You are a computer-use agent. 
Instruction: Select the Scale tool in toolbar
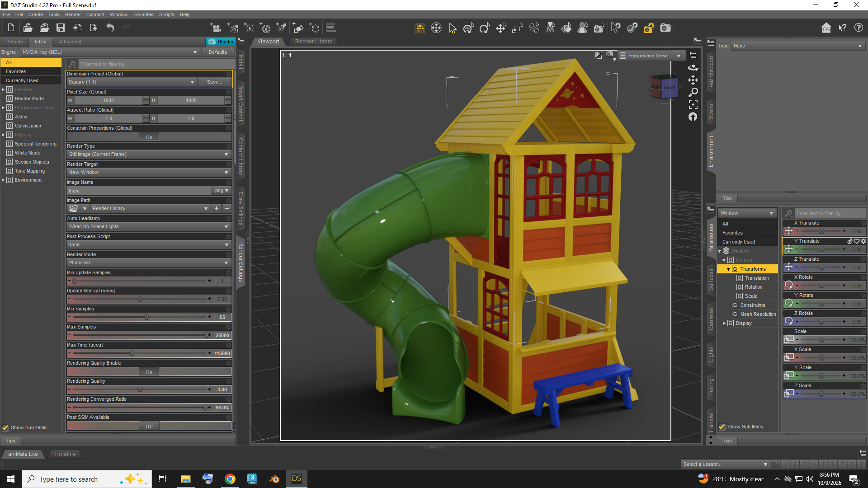pos(517,28)
